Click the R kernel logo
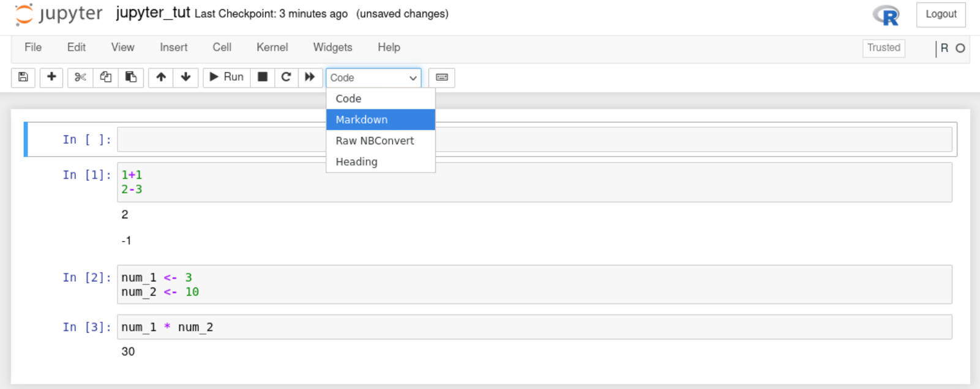This screenshot has width=980, height=389. 886,15
